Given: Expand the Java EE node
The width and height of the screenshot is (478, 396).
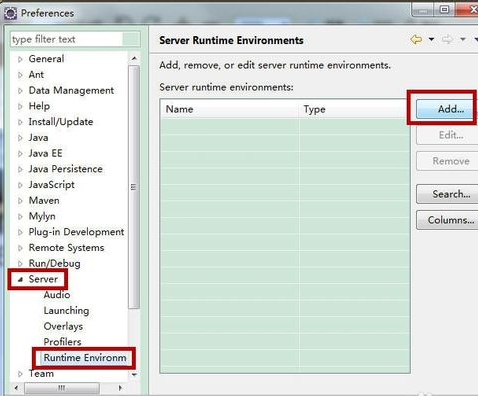Looking at the screenshot, I should [x=20, y=154].
